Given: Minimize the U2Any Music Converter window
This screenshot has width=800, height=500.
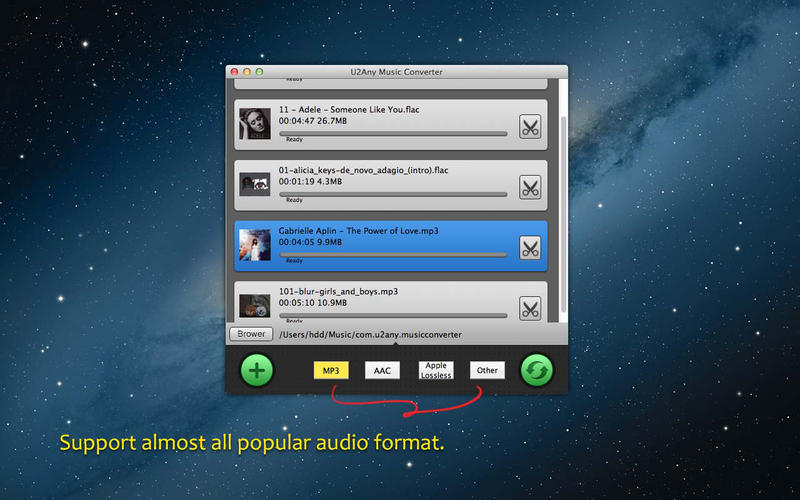Looking at the screenshot, I should 247,72.
